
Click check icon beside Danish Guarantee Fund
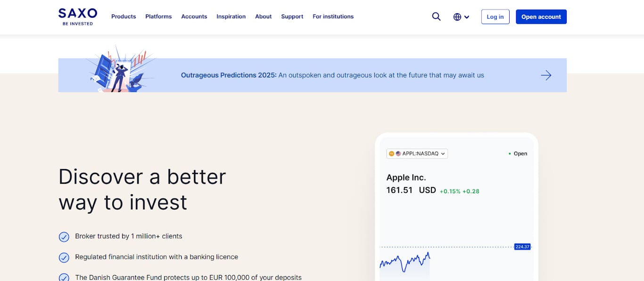[x=64, y=278]
